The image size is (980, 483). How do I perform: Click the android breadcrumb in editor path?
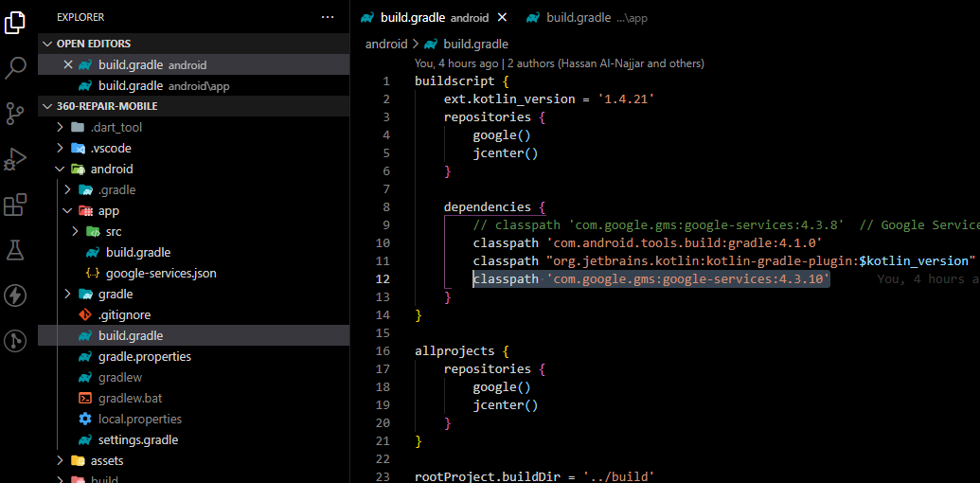point(385,44)
